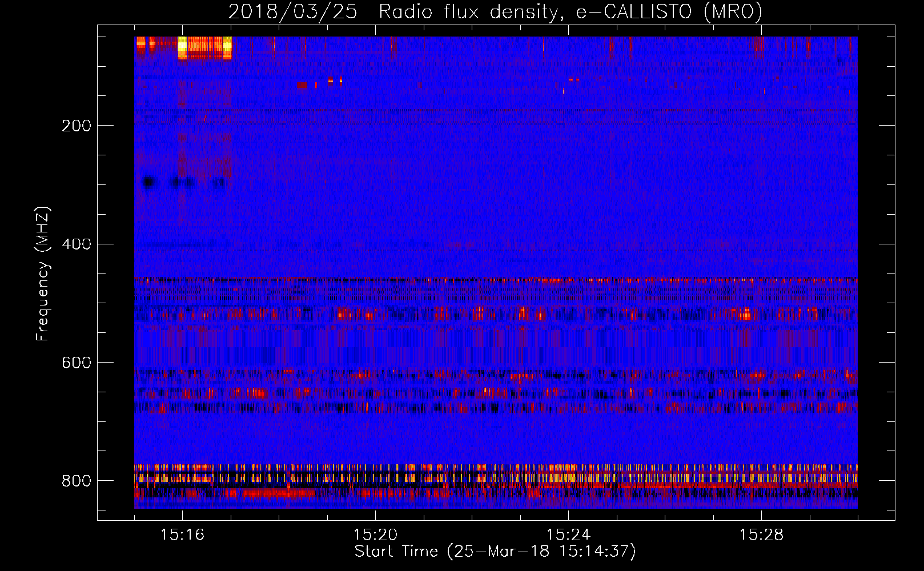Viewport: 924px width, 571px height.
Task: Click the 15:20 time tick label
Action: (375, 535)
